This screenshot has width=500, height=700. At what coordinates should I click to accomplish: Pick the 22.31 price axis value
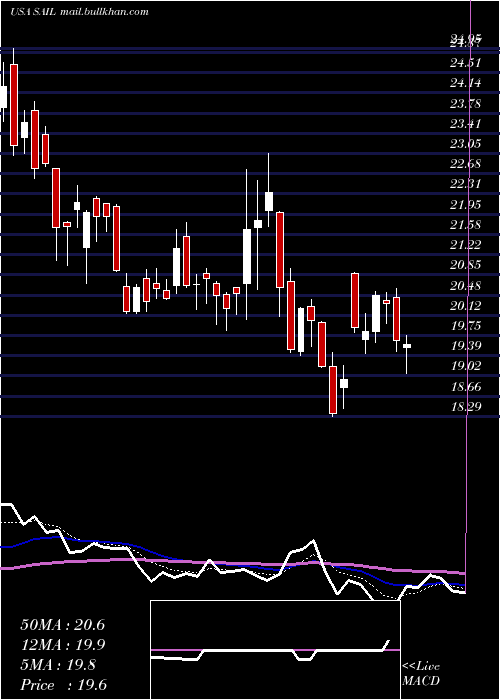[x=466, y=184]
